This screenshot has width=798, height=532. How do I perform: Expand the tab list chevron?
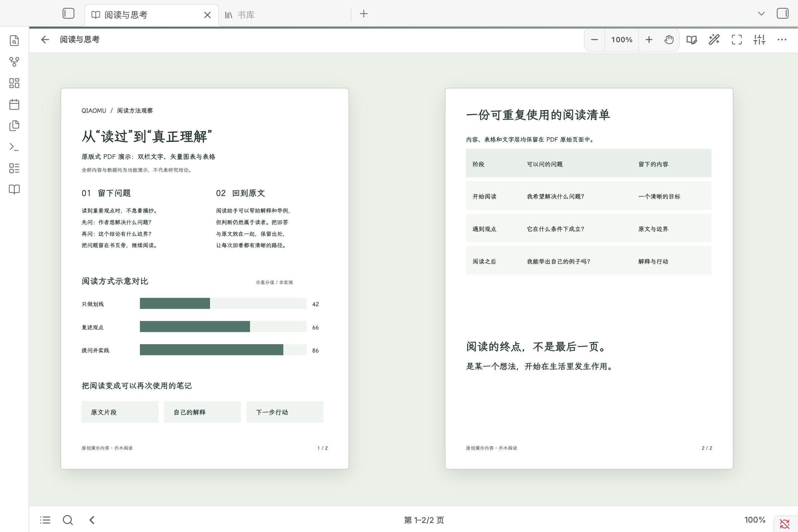click(x=761, y=14)
